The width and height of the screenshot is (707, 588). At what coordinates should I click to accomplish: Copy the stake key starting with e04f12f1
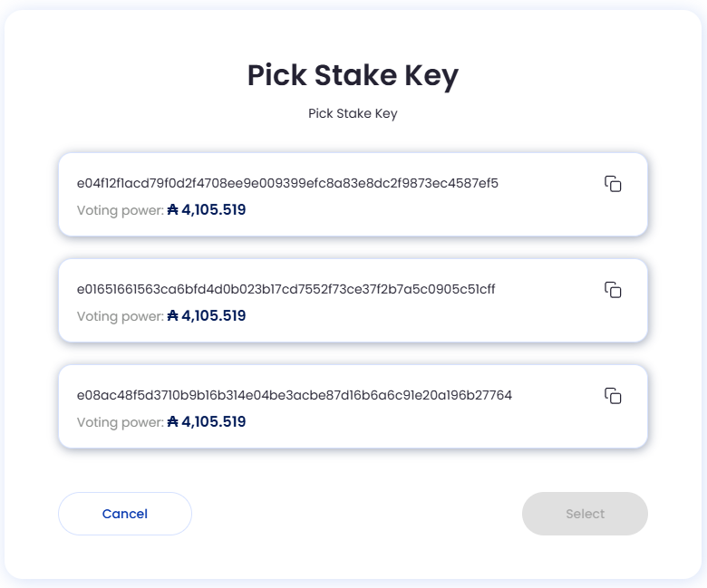[x=613, y=184]
